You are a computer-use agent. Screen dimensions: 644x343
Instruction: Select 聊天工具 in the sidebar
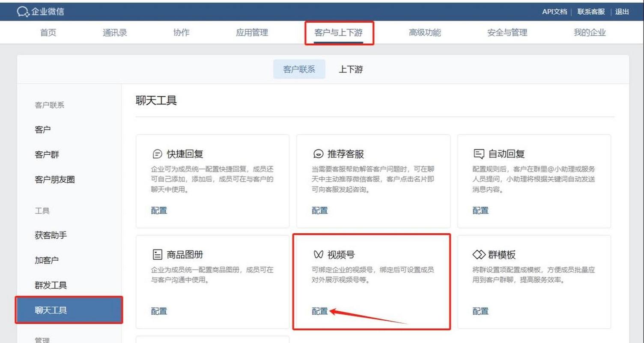(x=69, y=310)
